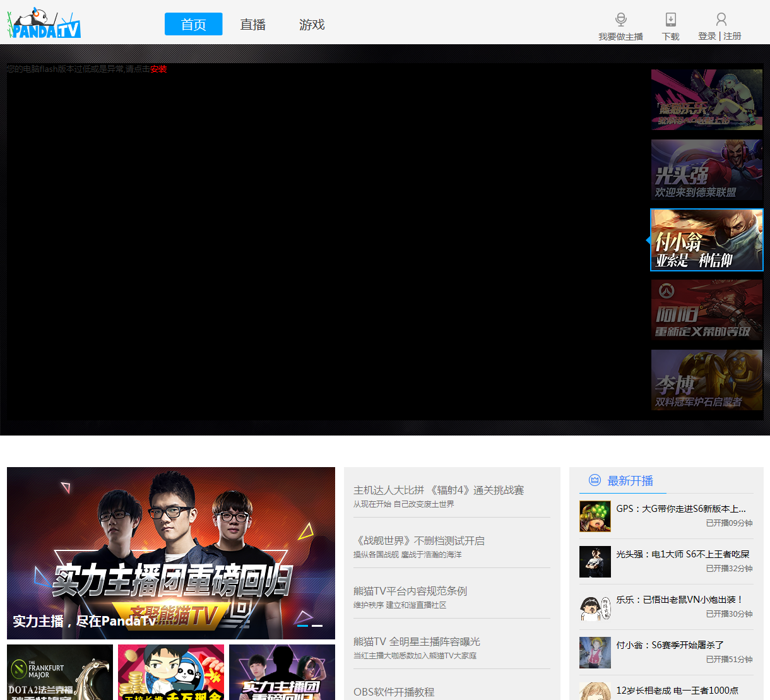Click the 付小翁 streamer avatar
The height and width of the screenshot is (700, 770).
click(x=595, y=653)
